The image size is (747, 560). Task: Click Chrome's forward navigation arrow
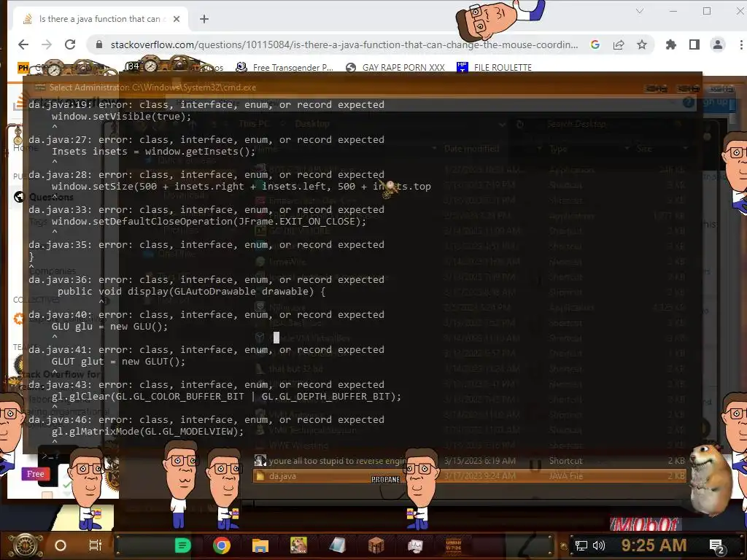click(x=47, y=44)
